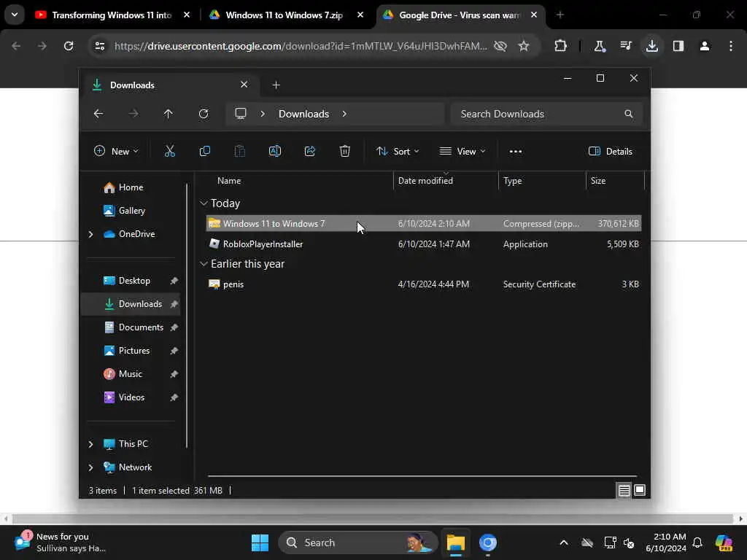Bookmark this page with the star icon

524,46
